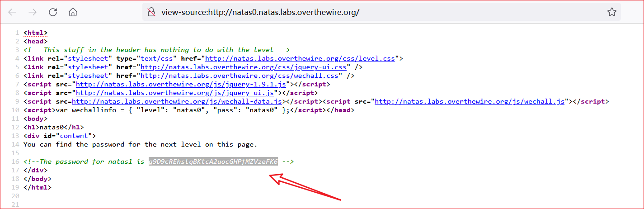Bookmark this page with the star
The width and height of the screenshot is (644, 209).
tap(611, 12)
